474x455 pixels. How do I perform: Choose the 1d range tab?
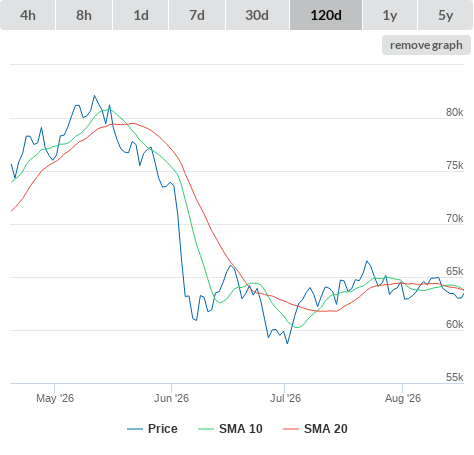click(x=141, y=15)
